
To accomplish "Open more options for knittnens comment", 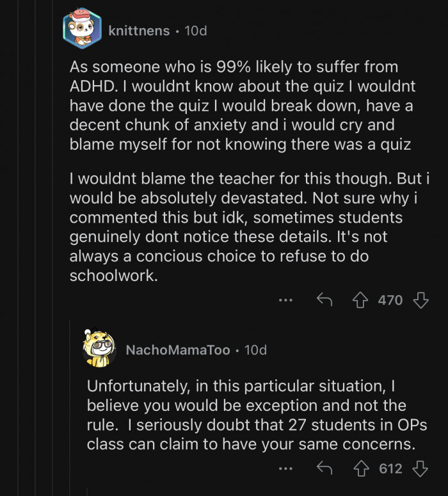I will point(285,300).
